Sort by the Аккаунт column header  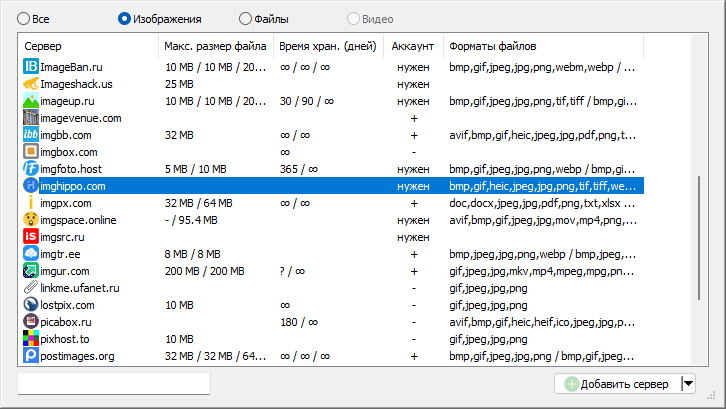(x=413, y=46)
